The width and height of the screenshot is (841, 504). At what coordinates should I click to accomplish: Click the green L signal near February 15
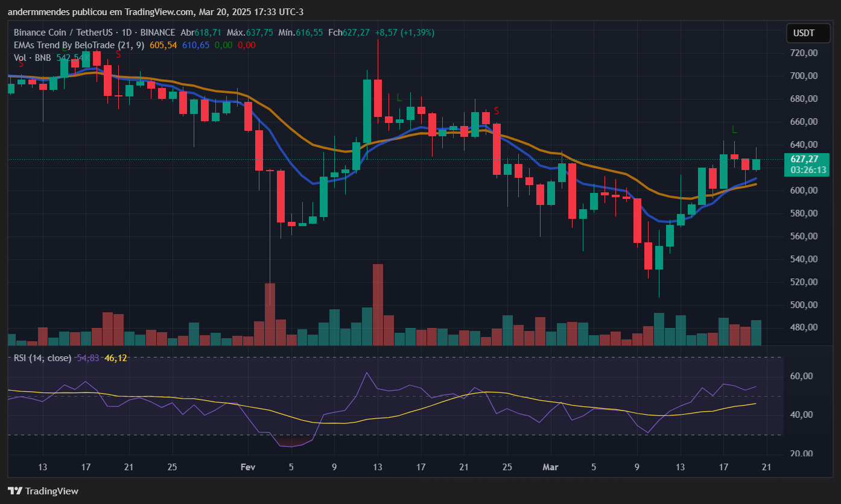coord(399,97)
